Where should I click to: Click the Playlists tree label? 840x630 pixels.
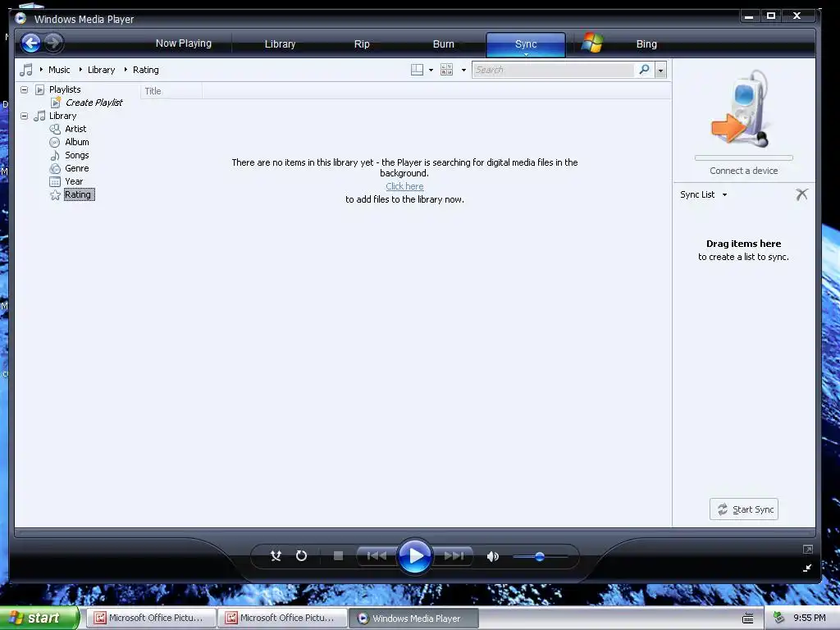[x=65, y=89]
